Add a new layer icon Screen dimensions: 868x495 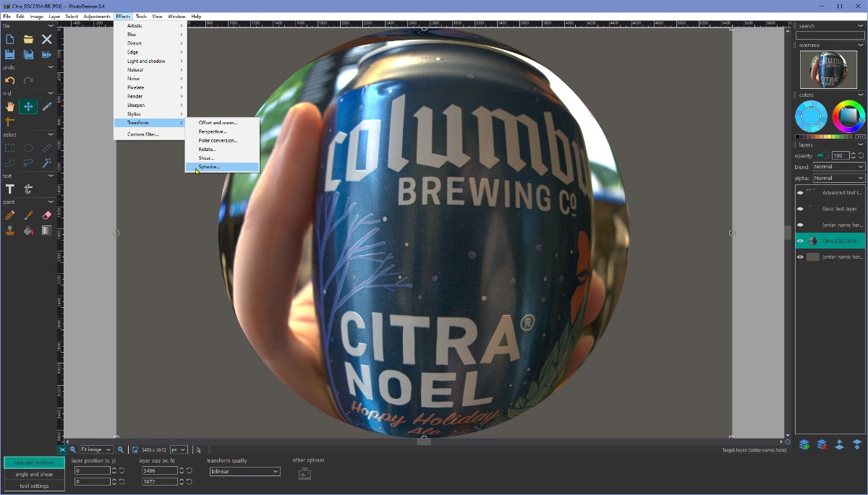804,444
